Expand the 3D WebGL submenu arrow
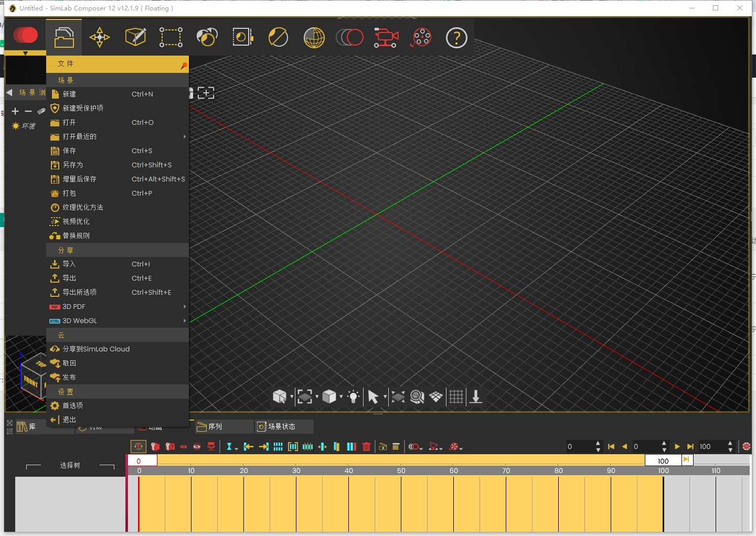756x536 pixels. coord(185,320)
